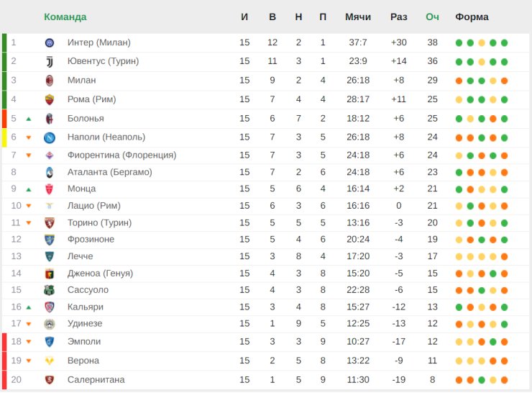Image resolution: width=532 pixels, height=393 pixels.
Task: Open the Фрозиноне team link
Action: coord(91,239)
